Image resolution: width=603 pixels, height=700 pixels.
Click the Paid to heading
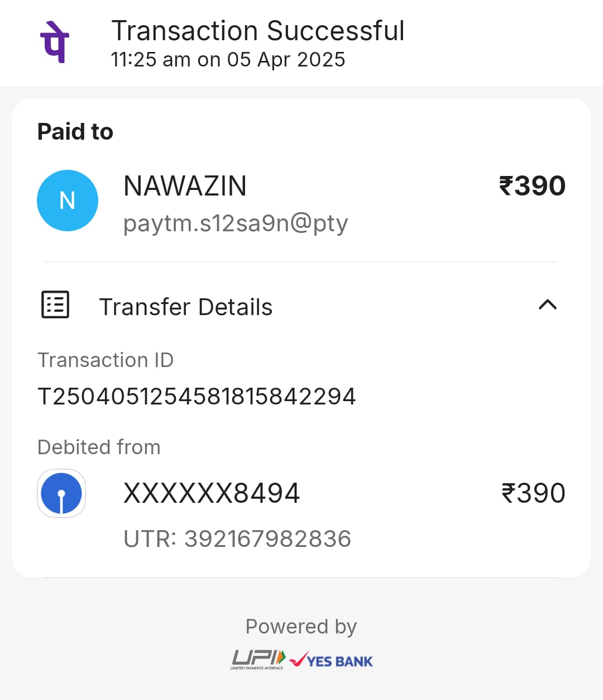coord(75,132)
